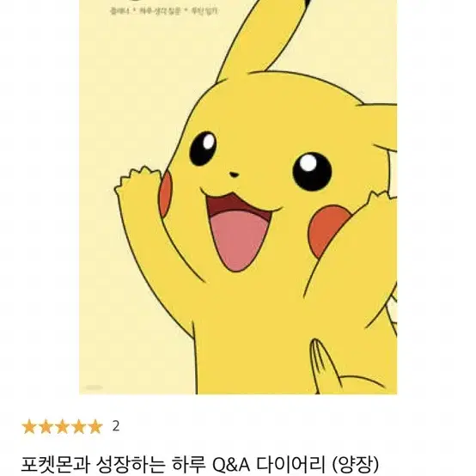Screen dimensions: 476x476
Task: Click Pikachu's open mouth
Action: [239, 231]
